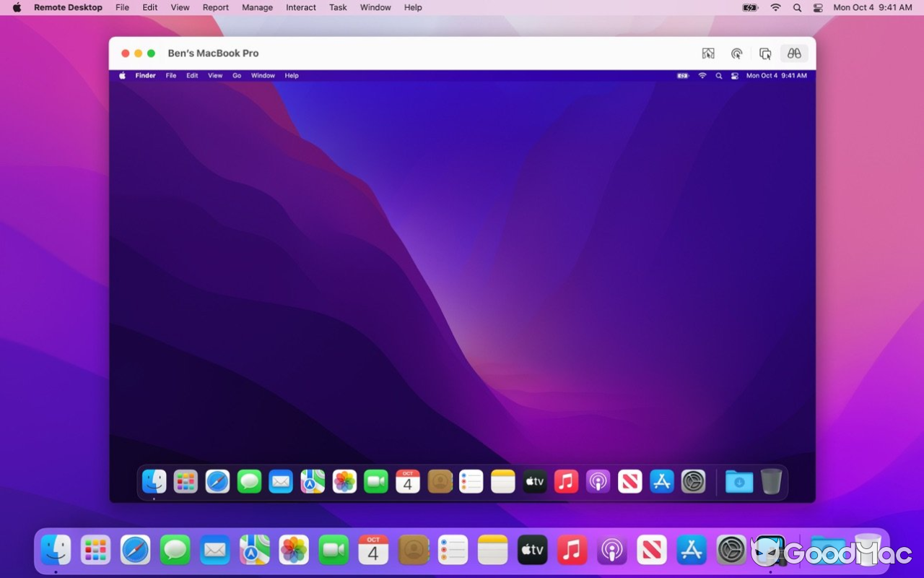The width and height of the screenshot is (924, 578).
Task: Open Spotlight search in the remote menu bar
Action: [719, 75]
